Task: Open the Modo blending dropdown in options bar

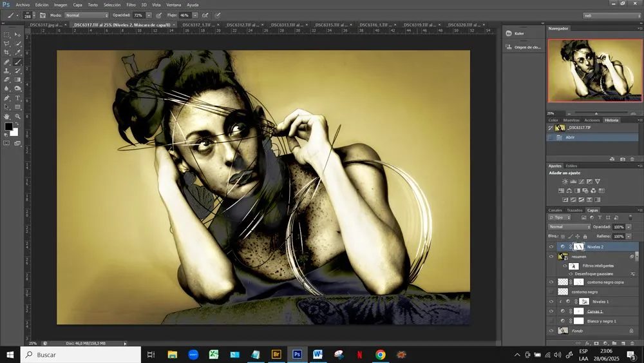Action: coord(86,15)
